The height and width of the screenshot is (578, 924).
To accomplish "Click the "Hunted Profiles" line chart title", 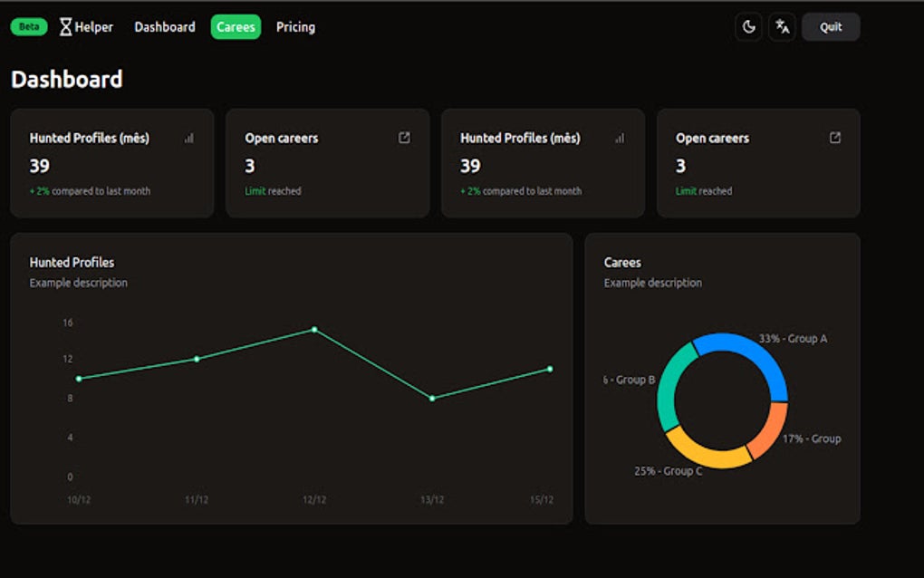I will pos(72,262).
